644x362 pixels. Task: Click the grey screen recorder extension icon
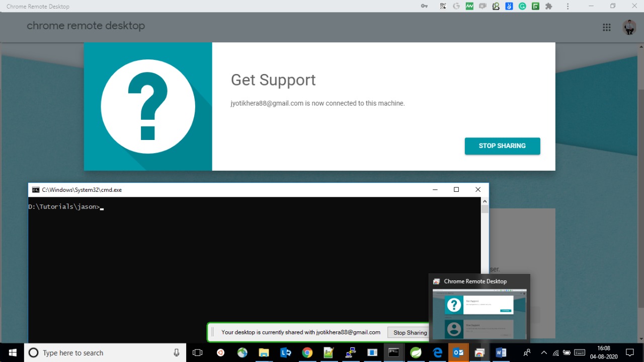(483, 7)
